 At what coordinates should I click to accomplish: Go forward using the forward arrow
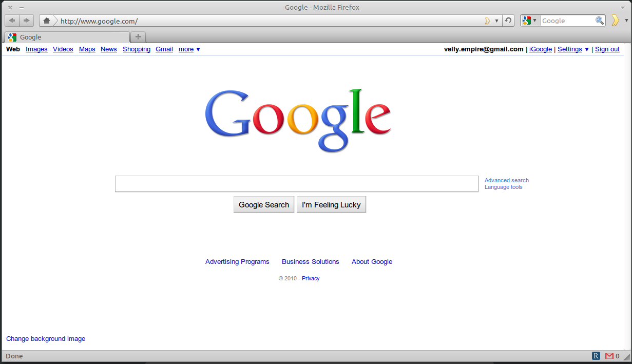pos(26,21)
